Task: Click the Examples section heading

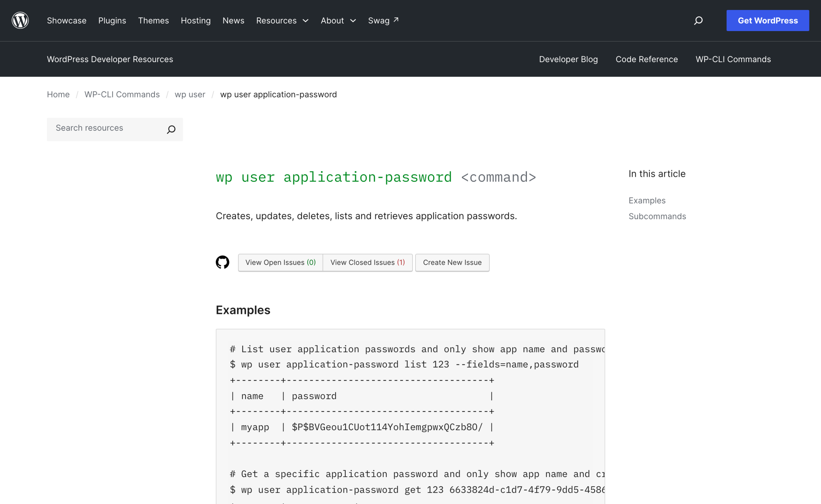Action: coord(243,310)
